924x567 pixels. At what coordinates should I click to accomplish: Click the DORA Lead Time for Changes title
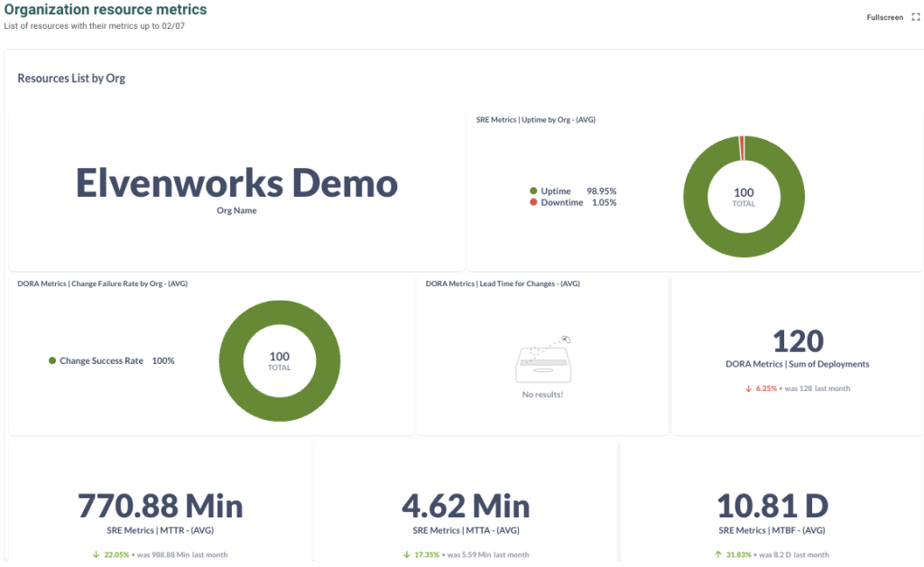click(x=503, y=283)
